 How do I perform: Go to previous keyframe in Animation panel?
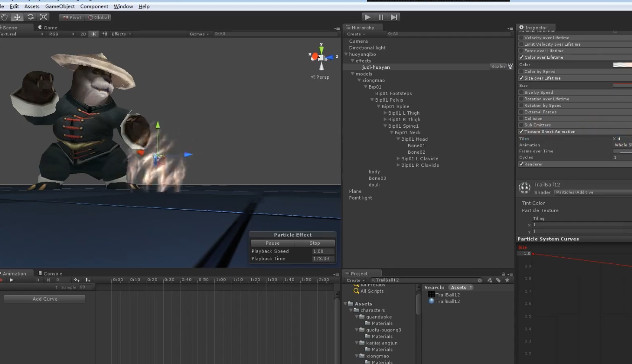coord(38,280)
